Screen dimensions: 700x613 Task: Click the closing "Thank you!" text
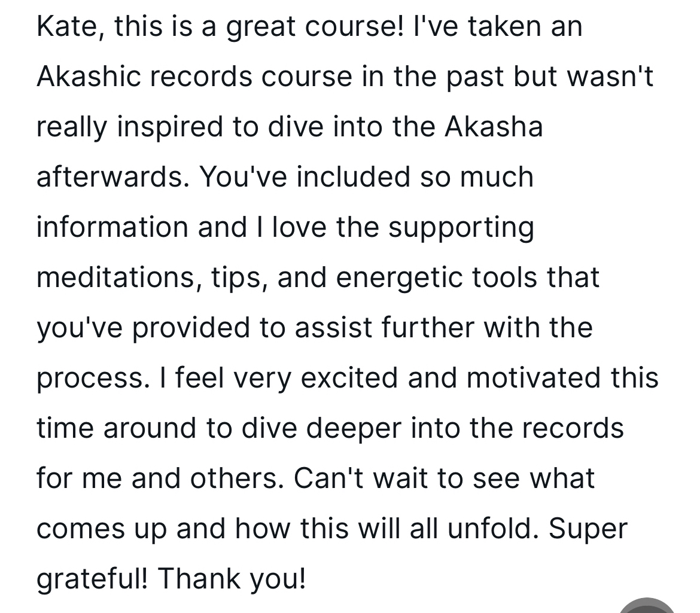[232, 580]
